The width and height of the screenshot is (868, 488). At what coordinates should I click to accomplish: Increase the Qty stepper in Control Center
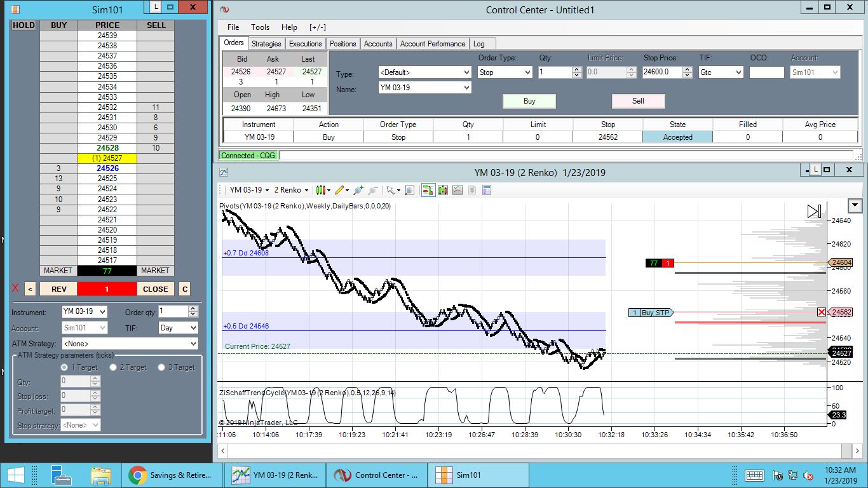pyautogui.click(x=577, y=69)
